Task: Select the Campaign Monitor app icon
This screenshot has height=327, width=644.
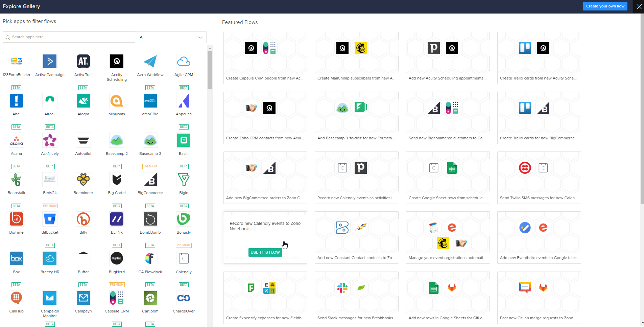Action: (50, 298)
